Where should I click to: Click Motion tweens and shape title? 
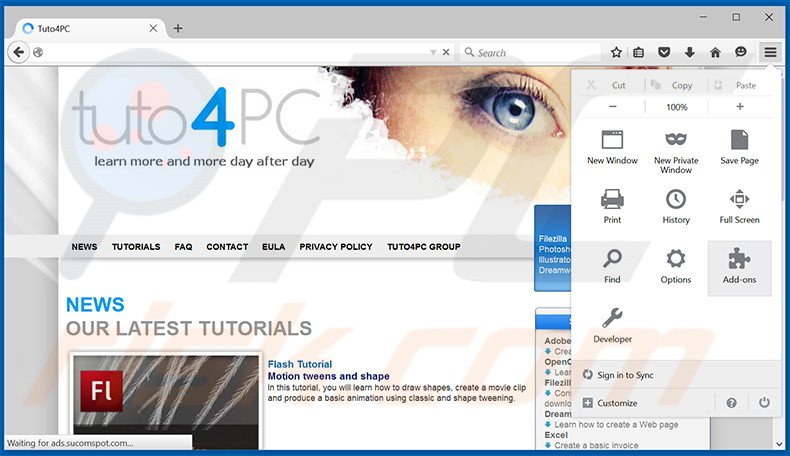(328, 376)
